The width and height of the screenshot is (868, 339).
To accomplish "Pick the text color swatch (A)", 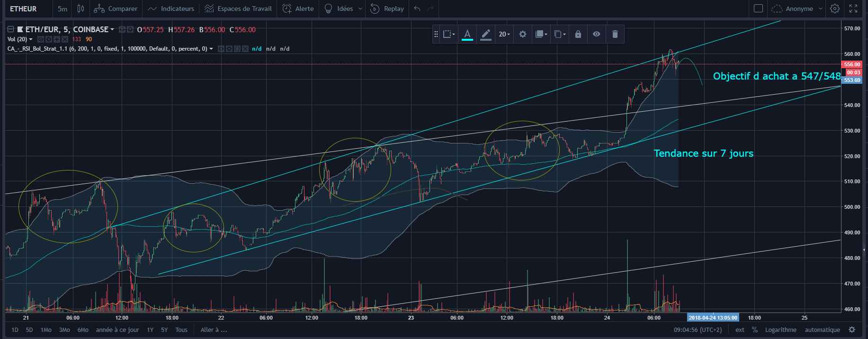I will click(x=467, y=34).
